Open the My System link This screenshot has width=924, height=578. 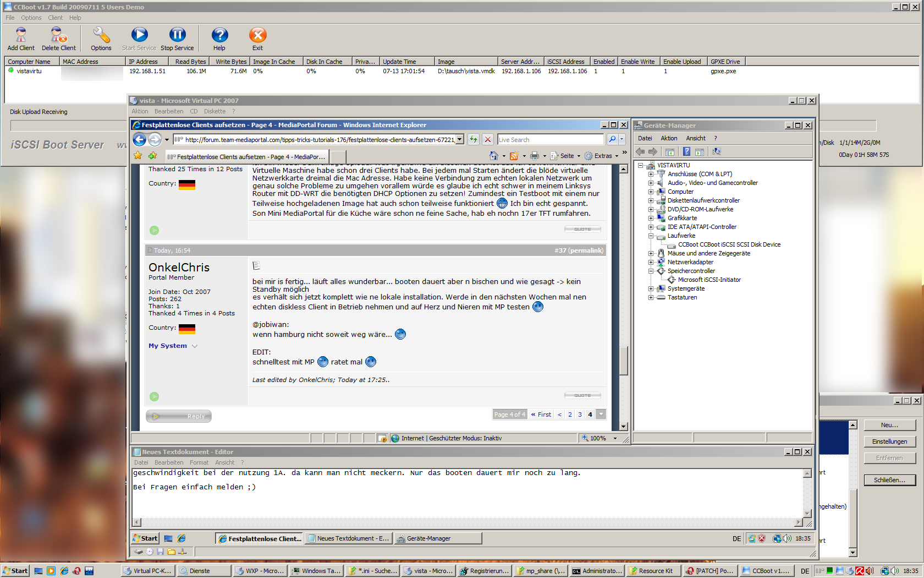click(x=168, y=346)
